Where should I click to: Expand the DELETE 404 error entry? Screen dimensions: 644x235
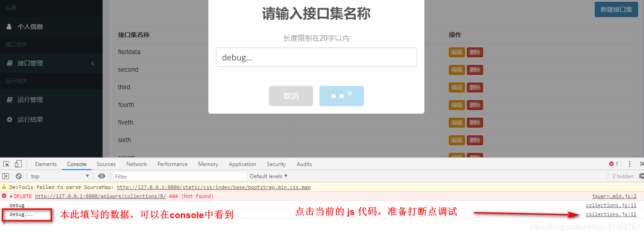[x=11, y=197]
